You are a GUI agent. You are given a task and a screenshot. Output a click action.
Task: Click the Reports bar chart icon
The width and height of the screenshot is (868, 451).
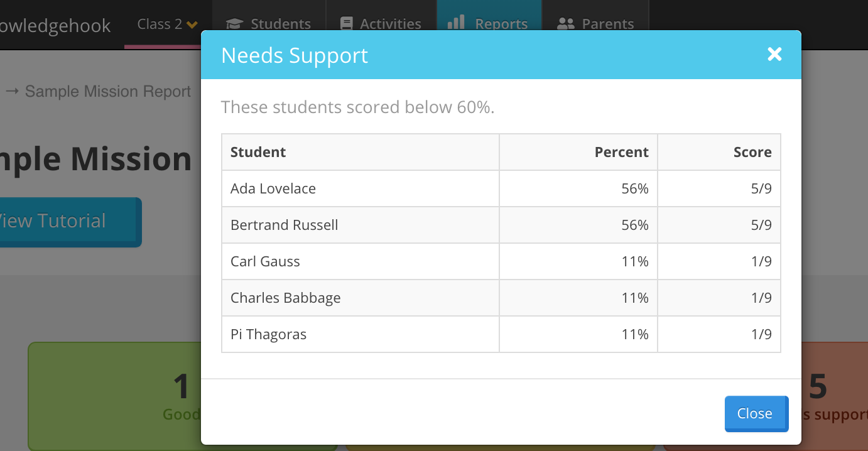[456, 23]
